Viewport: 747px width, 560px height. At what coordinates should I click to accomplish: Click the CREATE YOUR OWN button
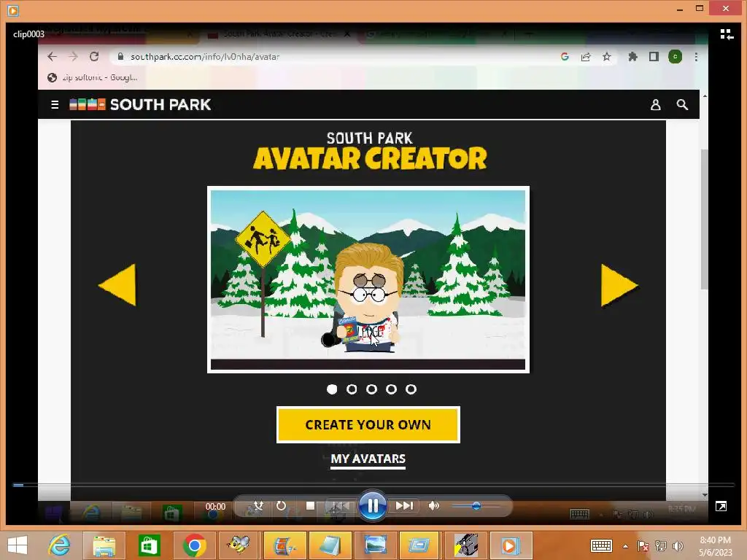(368, 424)
